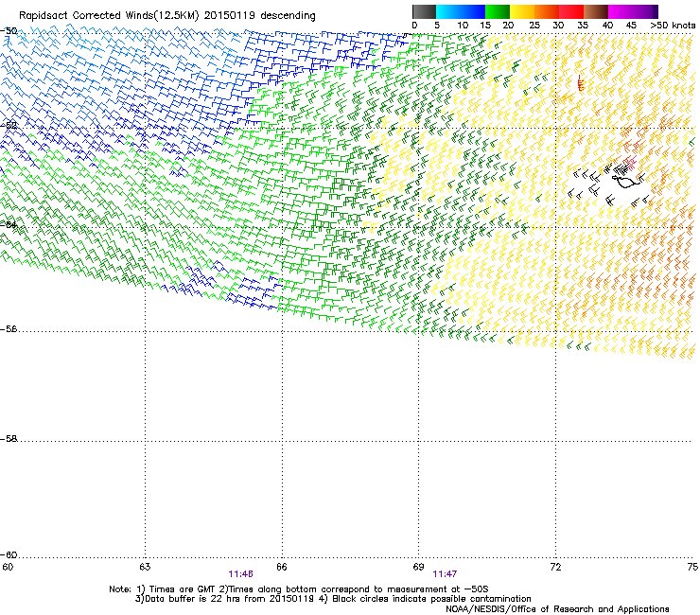Click the longitude label '60'
The image size is (700, 615).
(x=8, y=567)
